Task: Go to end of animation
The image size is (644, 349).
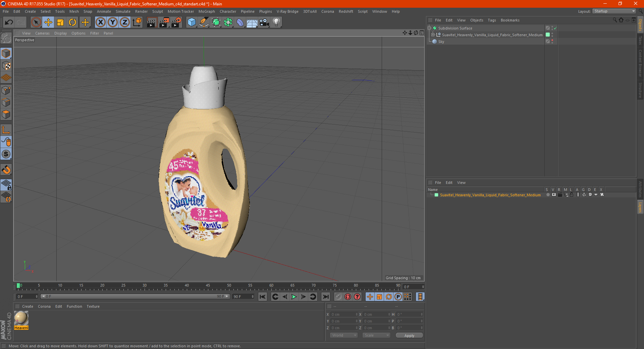Action: click(x=325, y=297)
